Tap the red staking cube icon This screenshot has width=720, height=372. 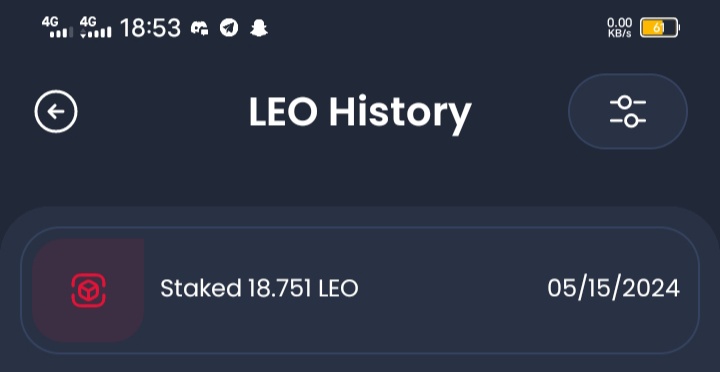89,290
